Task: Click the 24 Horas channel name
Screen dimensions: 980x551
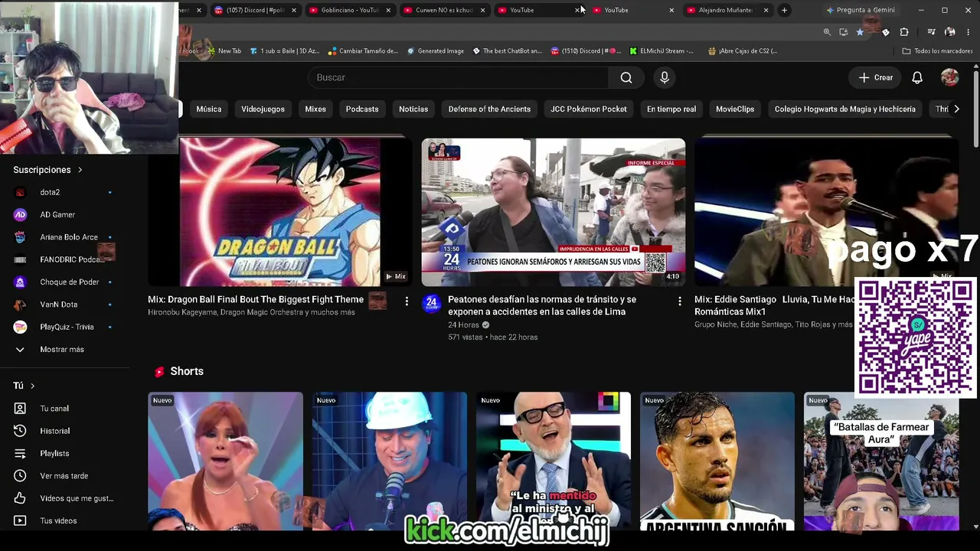Action: pyautogui.click(x=464, y=324)
